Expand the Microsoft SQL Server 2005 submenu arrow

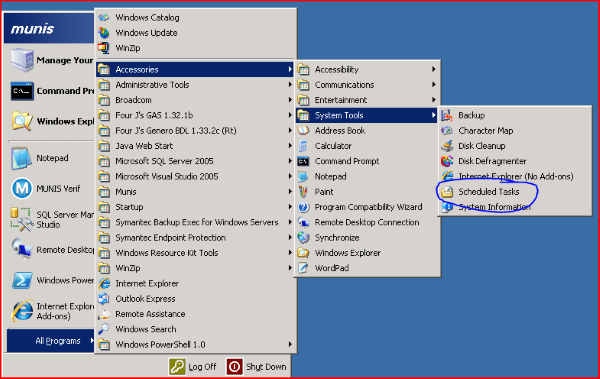(x=290, y=161)
